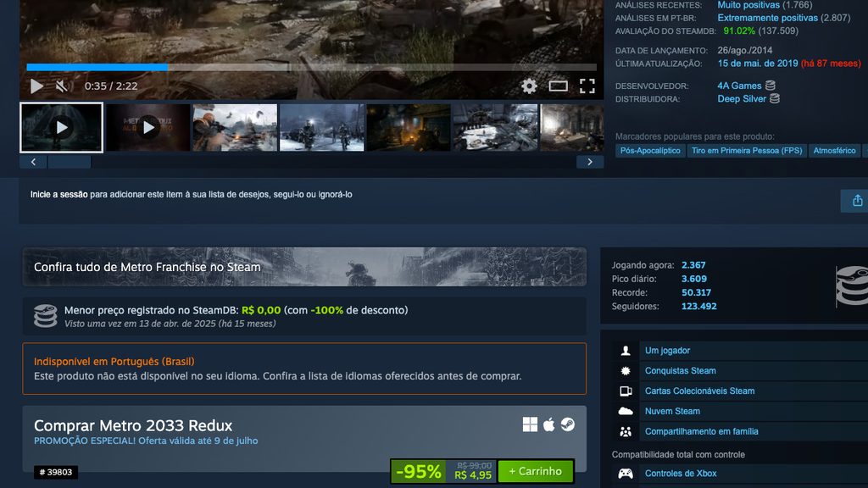Click single-player person icon
Viewport: 868px width, 488px height.
point(626,351)
